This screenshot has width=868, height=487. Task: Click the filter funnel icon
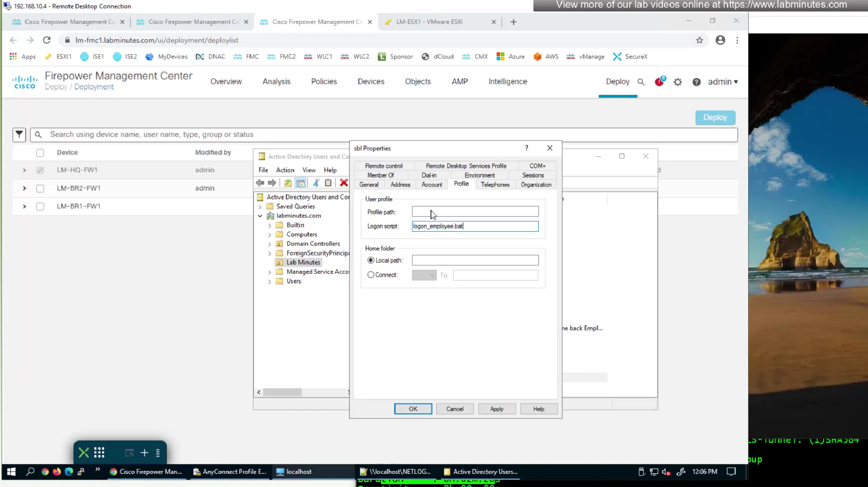[19, 135]
